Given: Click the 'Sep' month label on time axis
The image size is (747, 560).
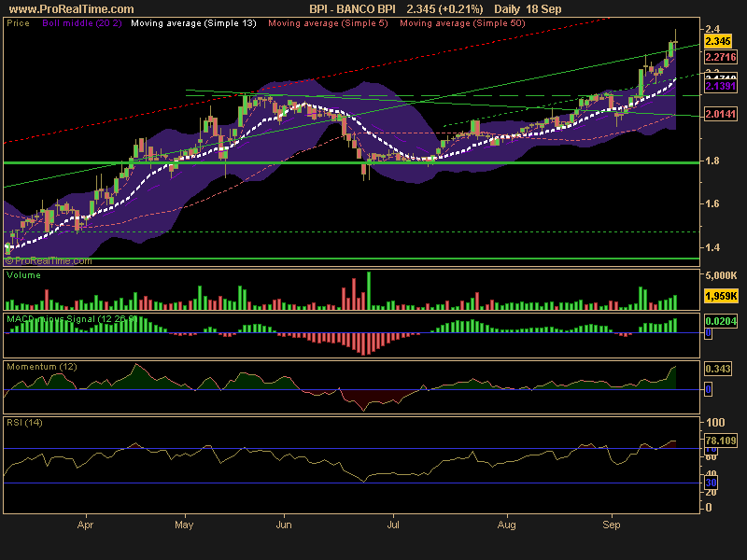Looking at the screenshot, I should [x=612, y=525].
